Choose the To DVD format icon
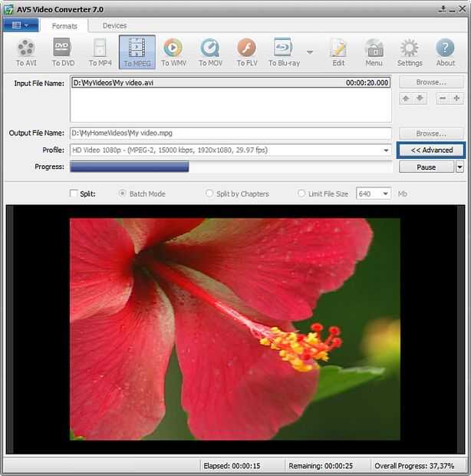 (63, 52)
